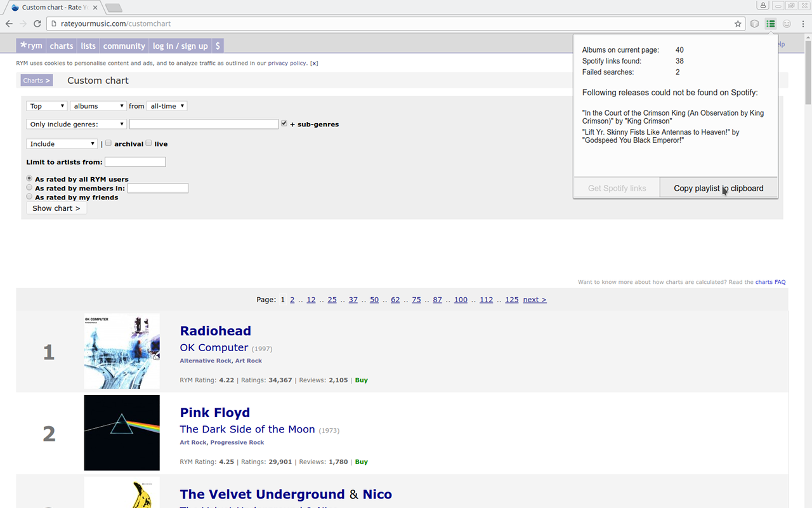Go to chart page 25
The height and width of the screenshot is (508, 812).
(332, 300)
